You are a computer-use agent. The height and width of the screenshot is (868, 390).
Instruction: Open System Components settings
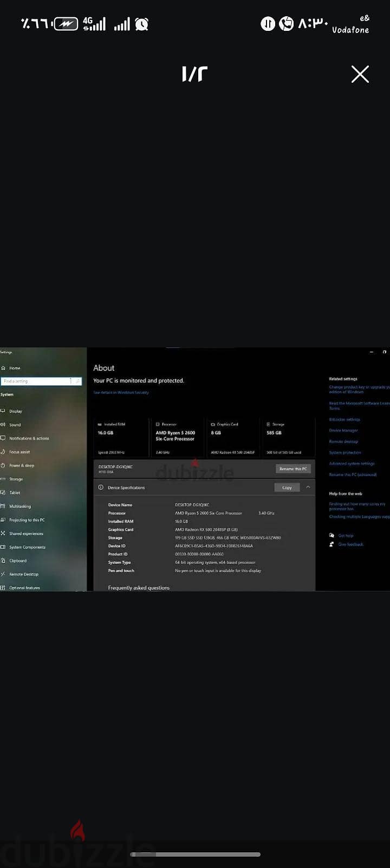point(27,547)
